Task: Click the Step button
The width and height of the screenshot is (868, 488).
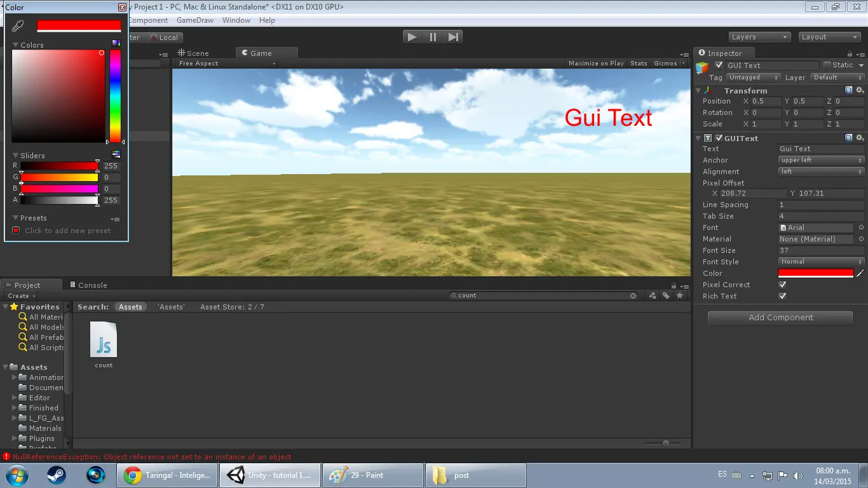Action: tap(453, 37)
